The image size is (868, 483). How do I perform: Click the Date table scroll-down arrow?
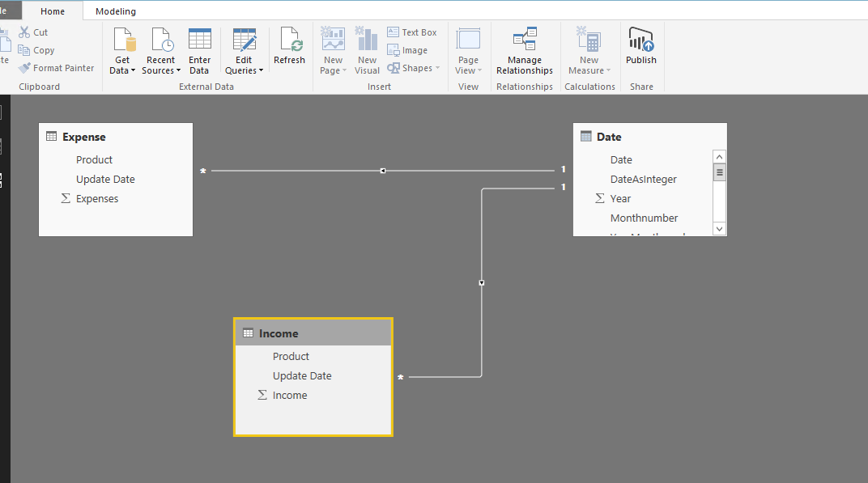pos(719,228)
